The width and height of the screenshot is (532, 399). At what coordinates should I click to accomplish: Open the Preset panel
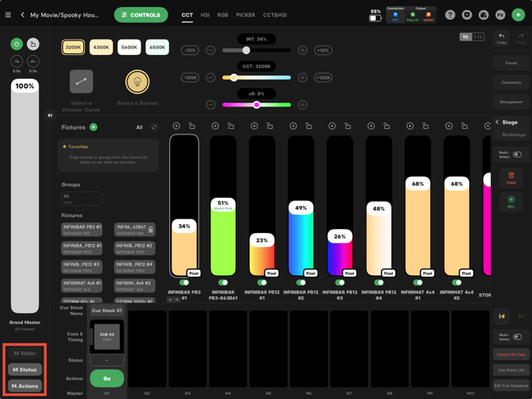pos(511,63)
